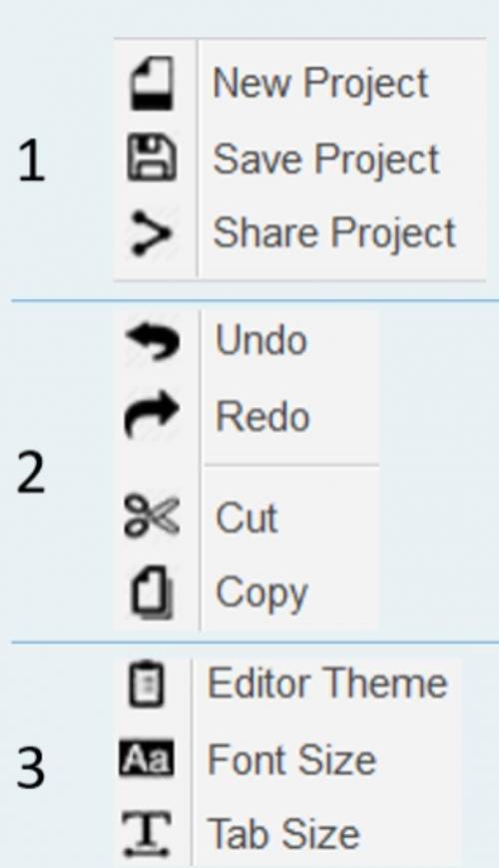Click the Redo arrow icon
Viewport: 499px width, 868px height.
click(x=152, y=415)
